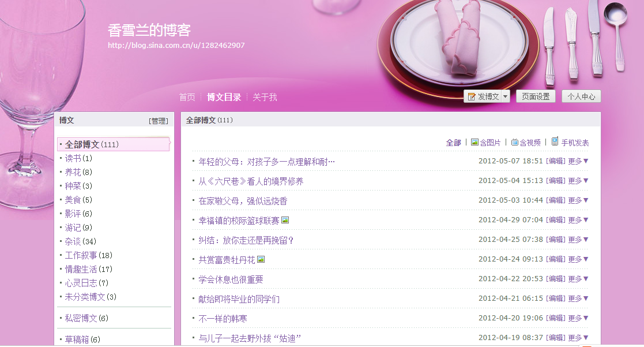
Task: Expand 更多 for the 2012-05-03 10:44 post
Action: (x=578, y=200)
